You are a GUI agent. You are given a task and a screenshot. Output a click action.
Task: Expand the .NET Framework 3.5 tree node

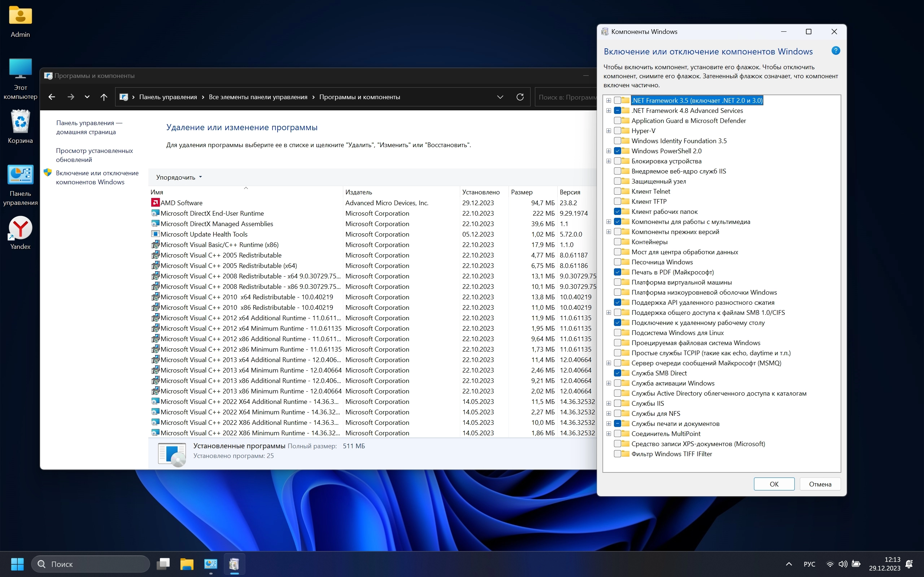[x=609, y=101]
